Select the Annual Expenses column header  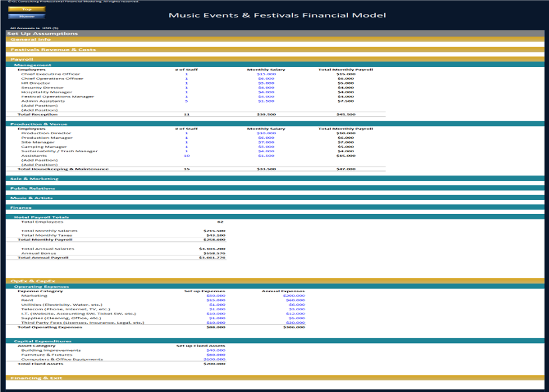pos(283,291)
